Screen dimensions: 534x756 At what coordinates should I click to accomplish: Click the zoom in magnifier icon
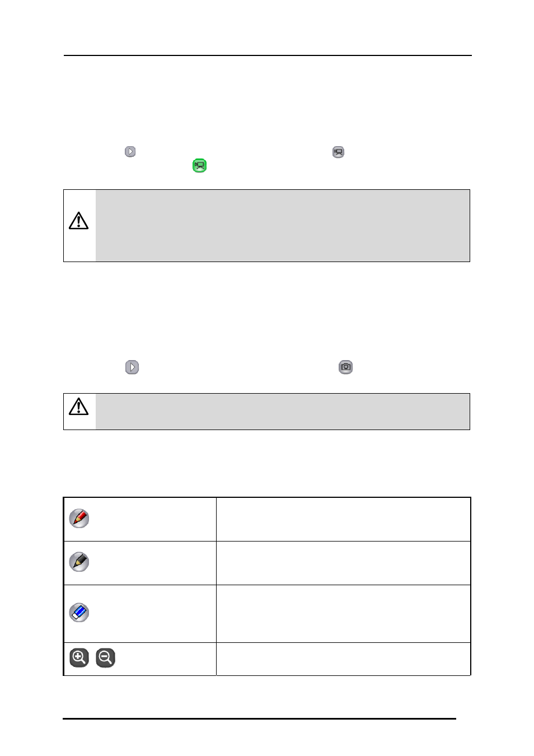[79, 657]
